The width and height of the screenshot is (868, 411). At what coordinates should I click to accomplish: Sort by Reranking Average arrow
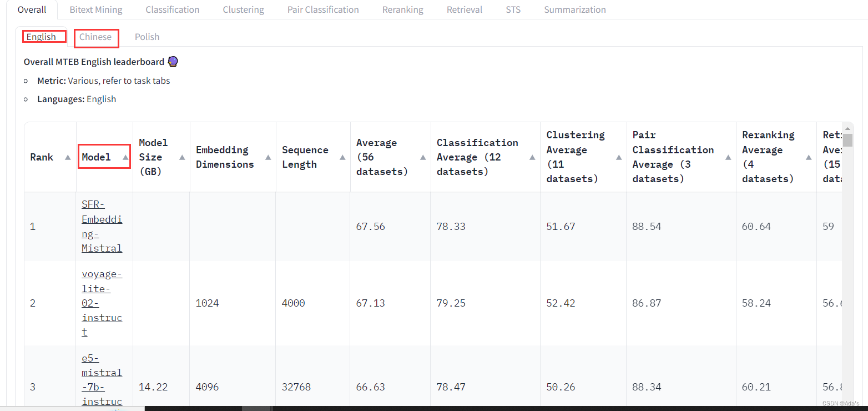coord(809,157)
